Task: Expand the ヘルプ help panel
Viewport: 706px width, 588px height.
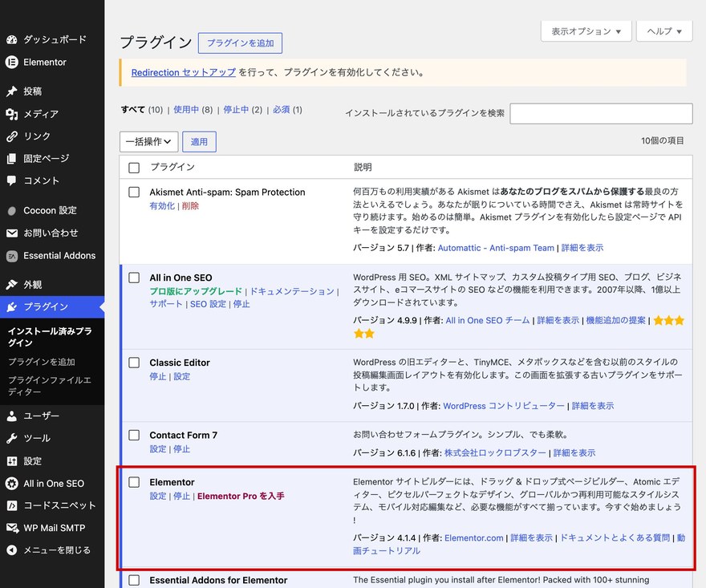Action: pos(664,31)
